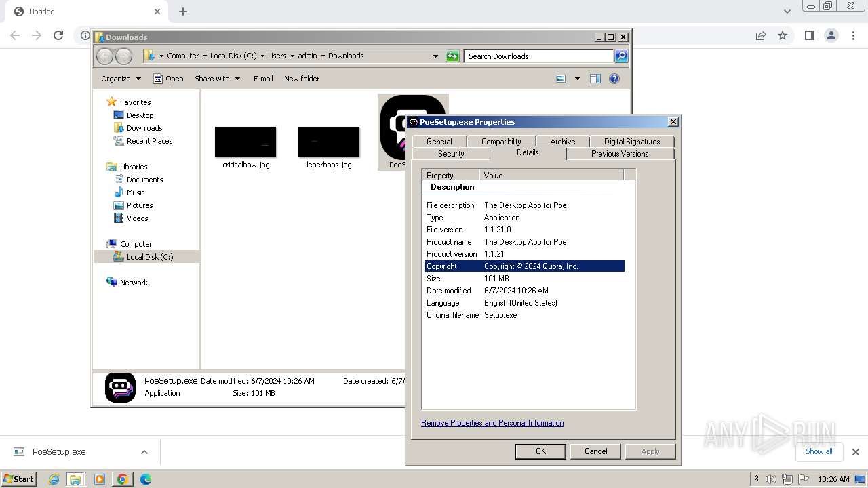868x488 pixels.
Task: Click Users in the address breadcrumb
Action: 277,56
